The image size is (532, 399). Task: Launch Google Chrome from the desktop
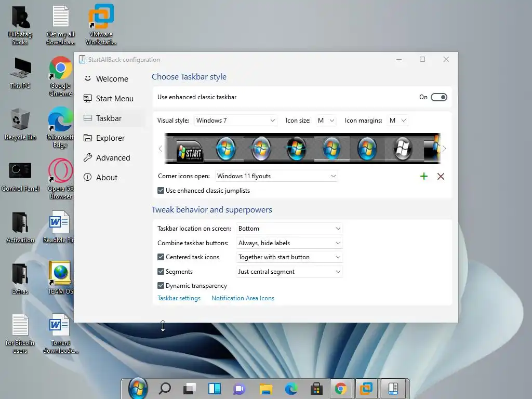(x=60, y=76)
